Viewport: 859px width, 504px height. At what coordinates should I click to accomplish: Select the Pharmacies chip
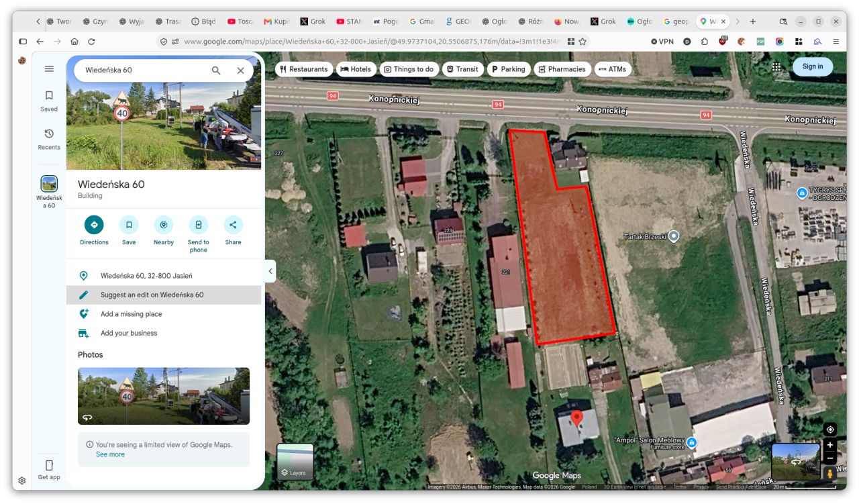[562, 69]
